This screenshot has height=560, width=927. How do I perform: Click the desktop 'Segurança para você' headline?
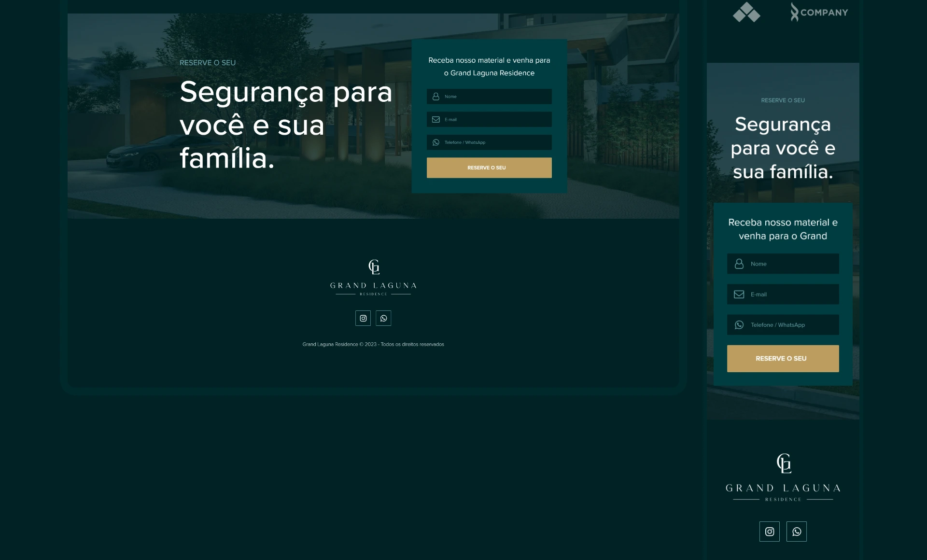286,125
